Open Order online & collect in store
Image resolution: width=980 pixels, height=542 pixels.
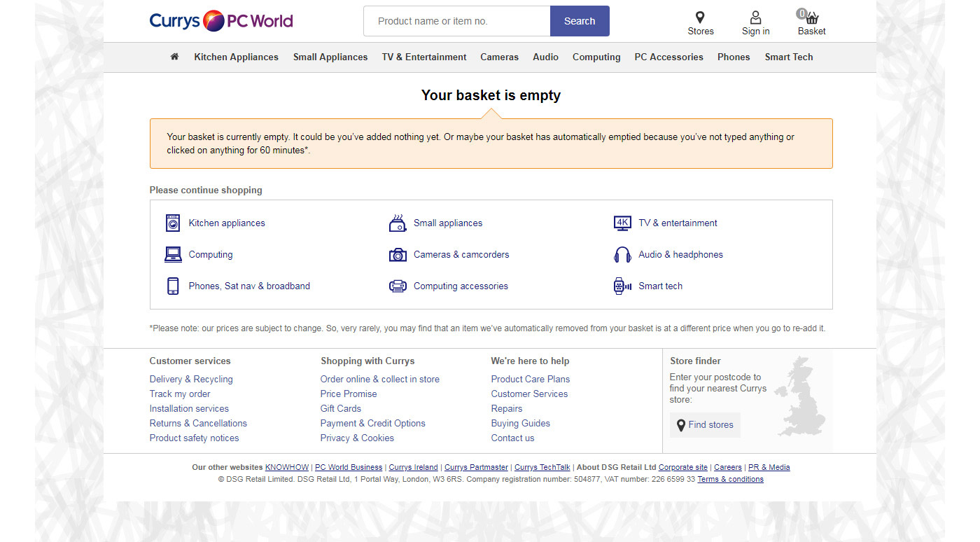(x=380, y=380)
